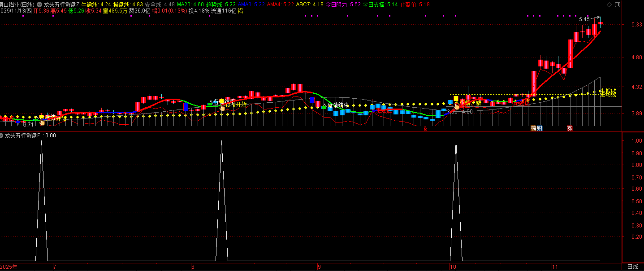Click the 量485.5万 volume value
Screen dimensions: 644x271
pos(115,10)
